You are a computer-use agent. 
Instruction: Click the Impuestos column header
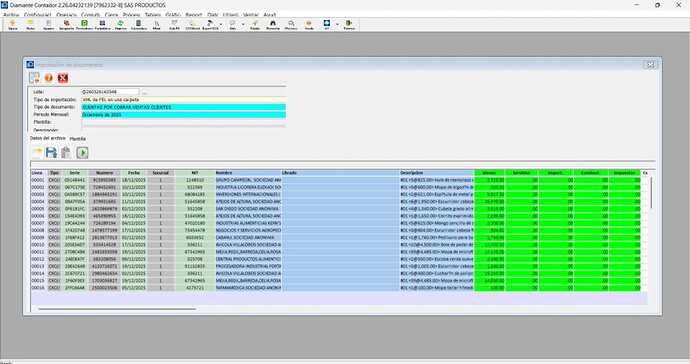[624, 173]
